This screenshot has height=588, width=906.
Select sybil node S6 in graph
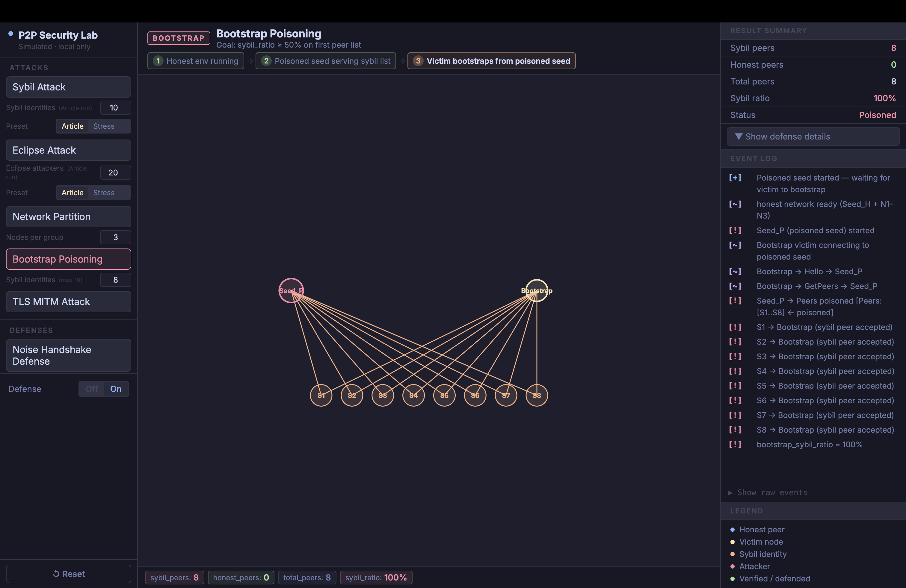click(475, 395)
